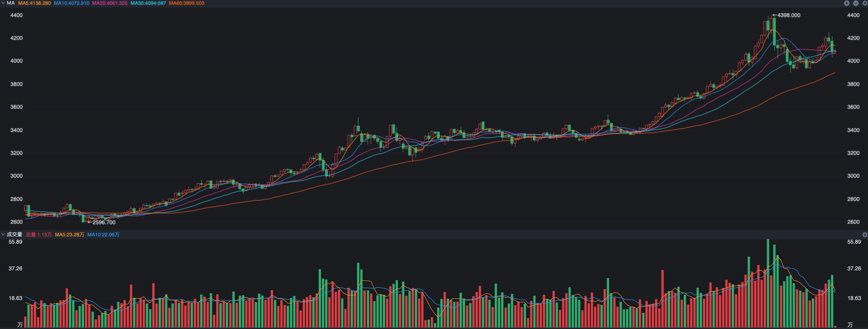Screen dimensions: 868x329
Task: Expand the 成交量 indicator dropdown chevron
Action: pos(3,234)
